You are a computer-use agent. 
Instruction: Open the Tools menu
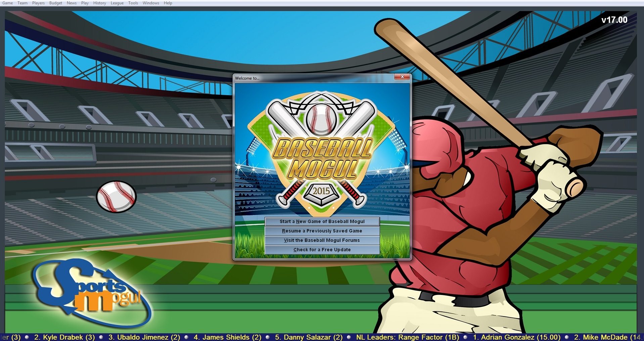point(133,3)
